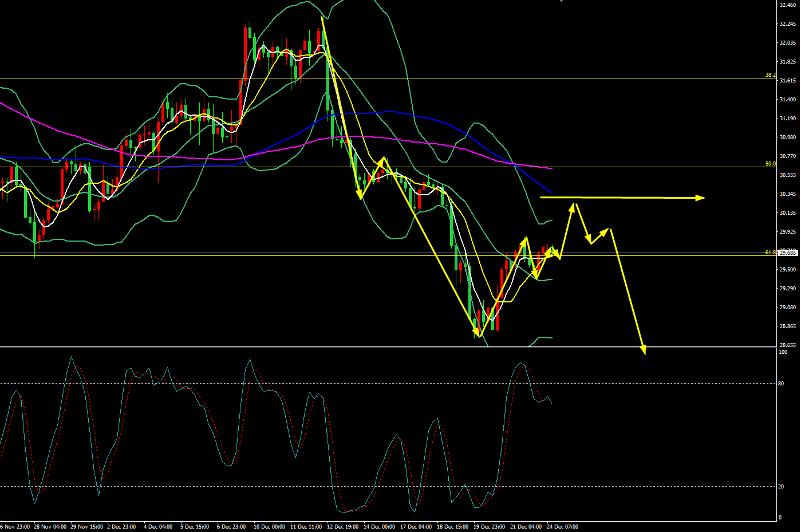Click the 29.080 price axis label
This screenshot has width=801, height=532.
pos(788,308)
